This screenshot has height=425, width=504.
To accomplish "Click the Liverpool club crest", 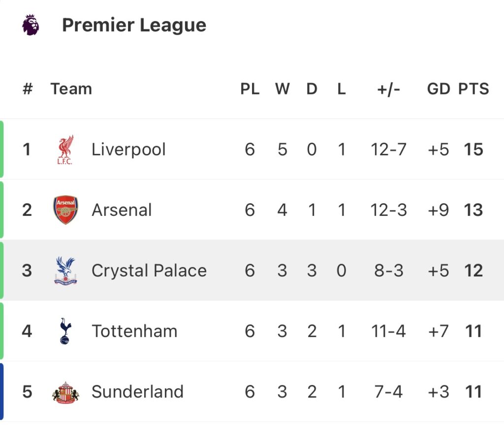I will [65, 150].
